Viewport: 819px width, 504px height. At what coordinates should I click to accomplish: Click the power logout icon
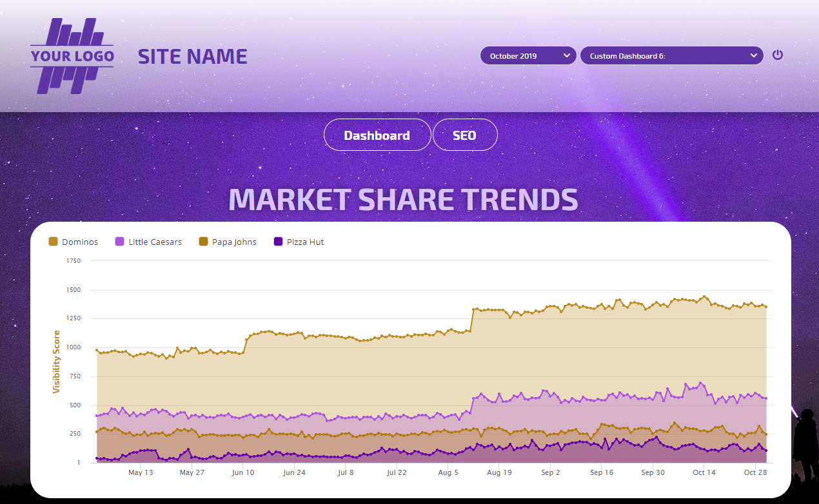pos(778,55)
